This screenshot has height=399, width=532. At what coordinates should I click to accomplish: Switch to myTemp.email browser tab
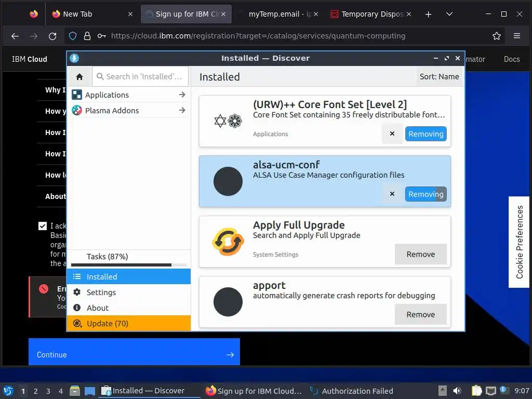[278, 14]
